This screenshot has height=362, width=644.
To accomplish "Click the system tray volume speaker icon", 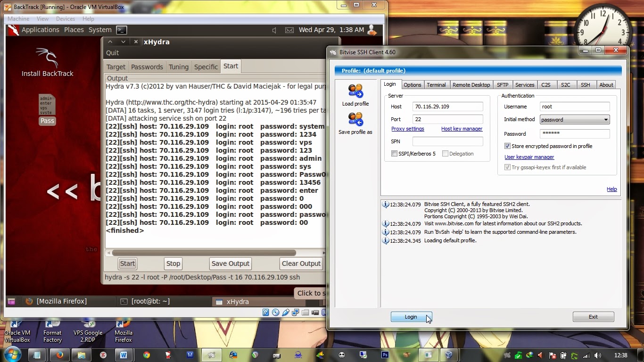I will (598, 355).
